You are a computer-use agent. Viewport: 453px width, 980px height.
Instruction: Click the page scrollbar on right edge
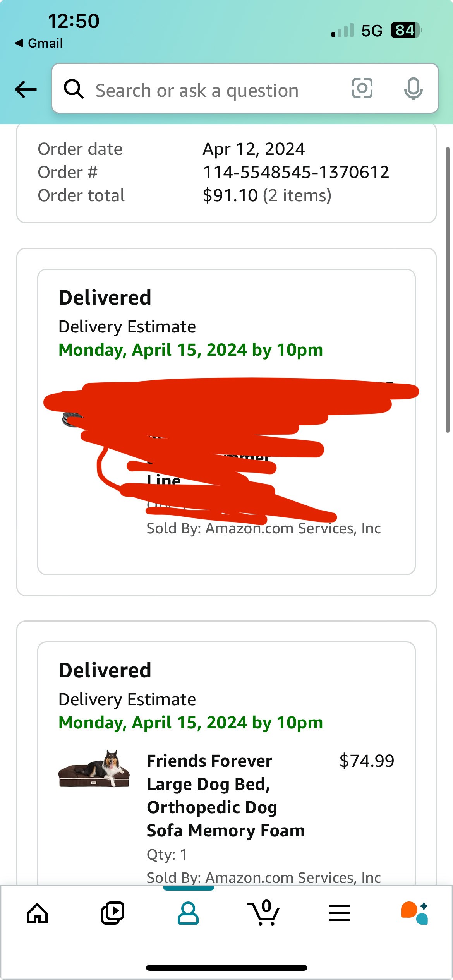pyautogui.click(x=448, y=290)
